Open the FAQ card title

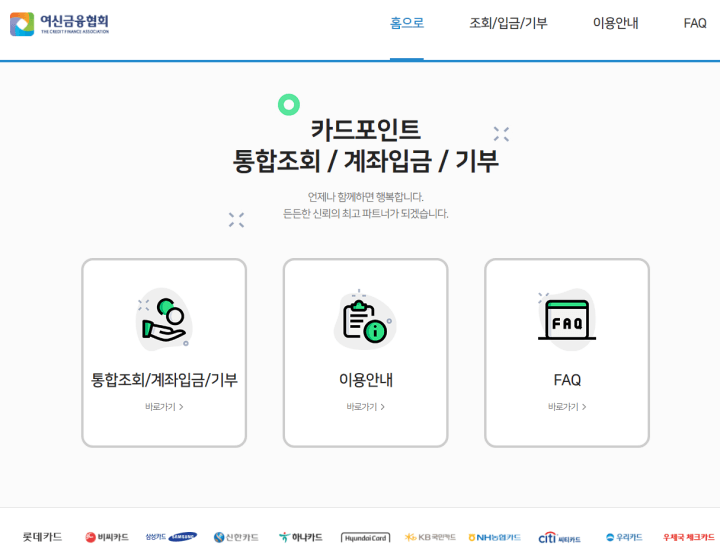[567, 380]
